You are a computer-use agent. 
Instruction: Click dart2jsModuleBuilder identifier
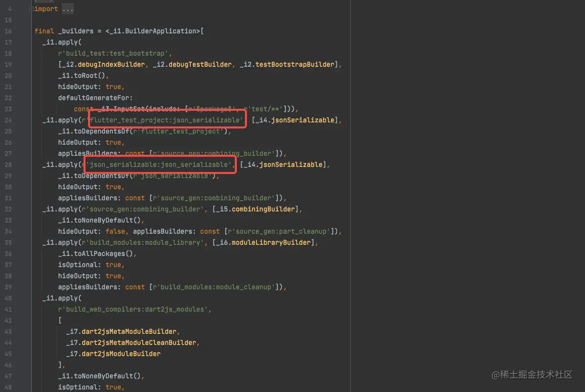121,354
